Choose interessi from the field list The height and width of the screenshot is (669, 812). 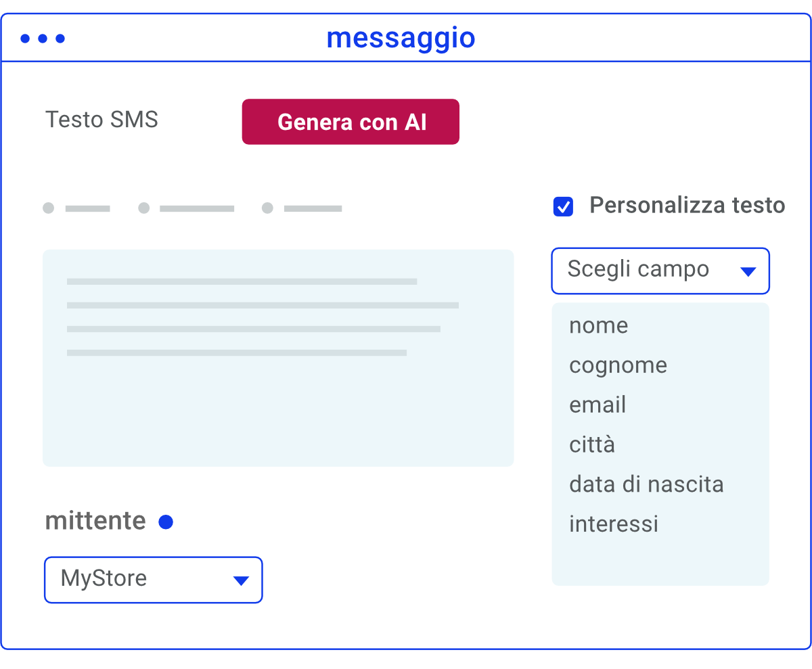click(x=614, y=524)
